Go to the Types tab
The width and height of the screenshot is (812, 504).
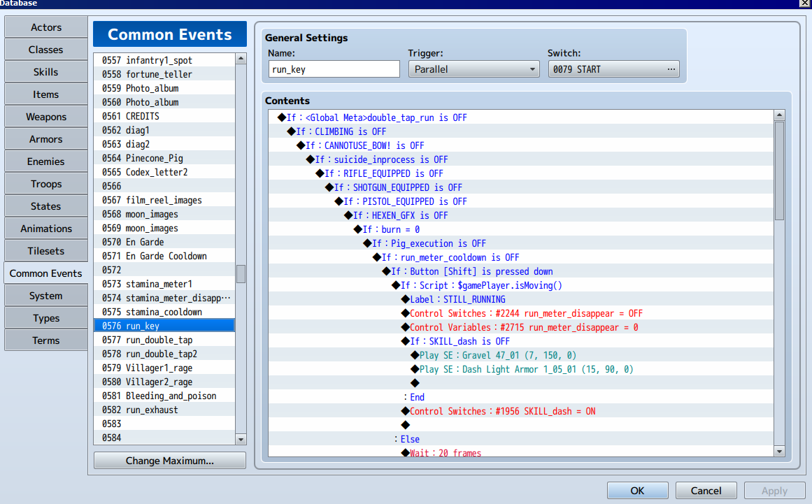[46, 318]
